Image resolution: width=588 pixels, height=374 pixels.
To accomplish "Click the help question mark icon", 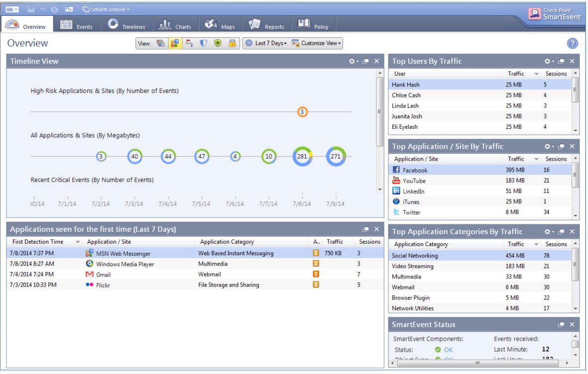I will tap(573, 44).
